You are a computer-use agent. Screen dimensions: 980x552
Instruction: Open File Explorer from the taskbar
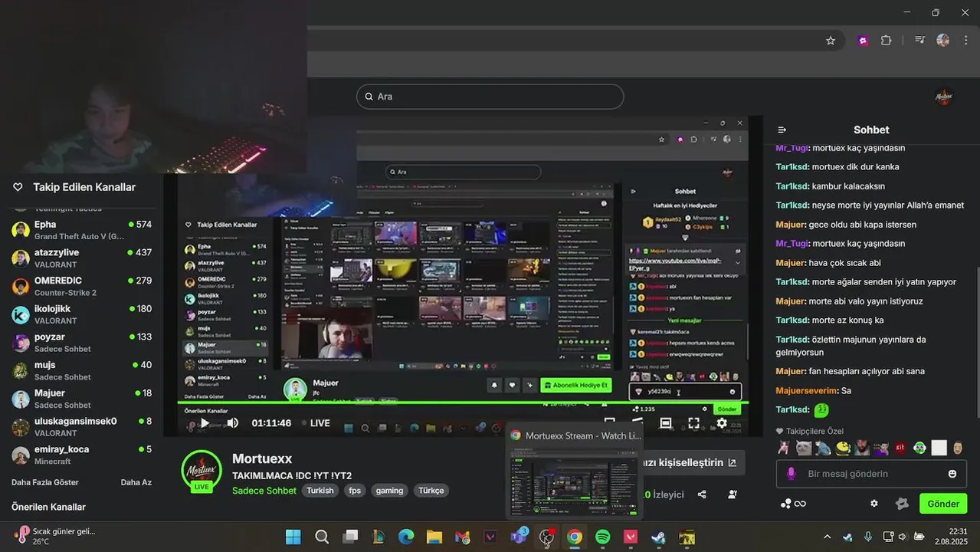pyautogui.click(x=434, y=537)
